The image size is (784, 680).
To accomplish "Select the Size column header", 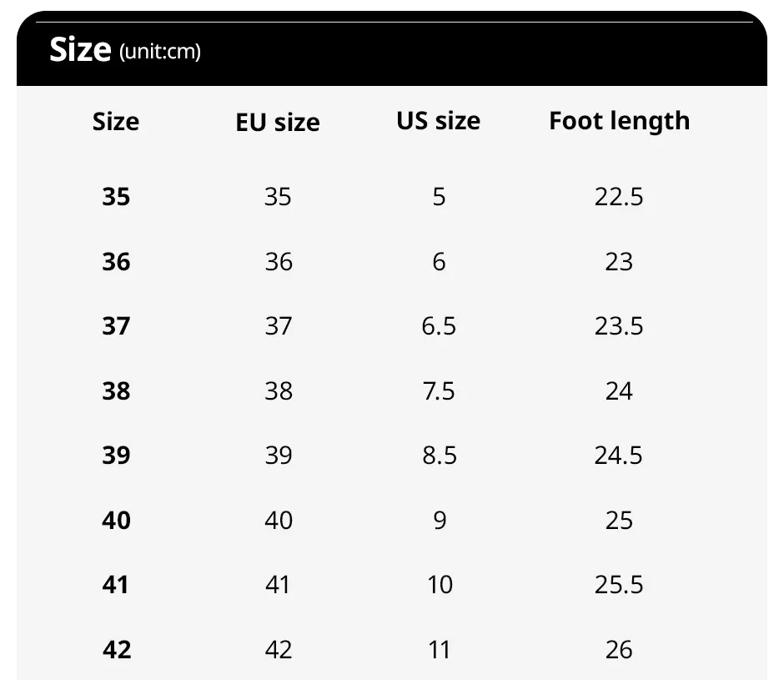I will point(116,122).
